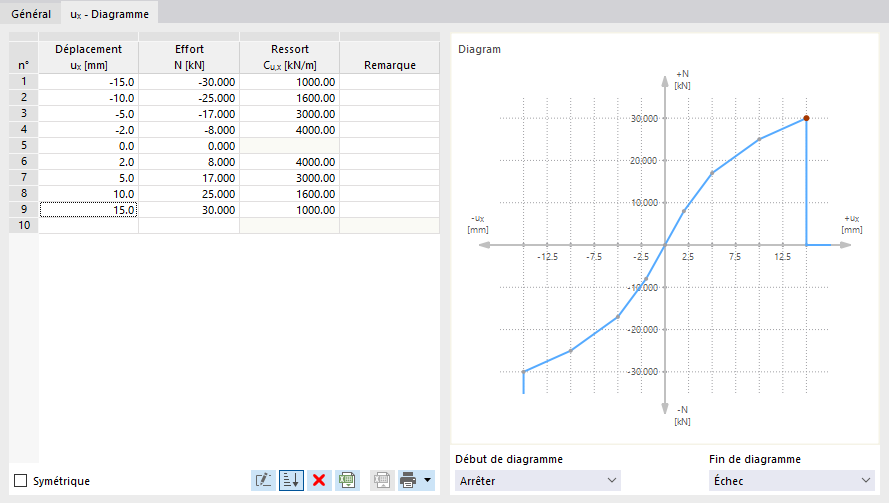The width and height of the screenshot is (889, 503).
Task: Click the Excel export icon with green arrow
Action: (x=347, y=480)
